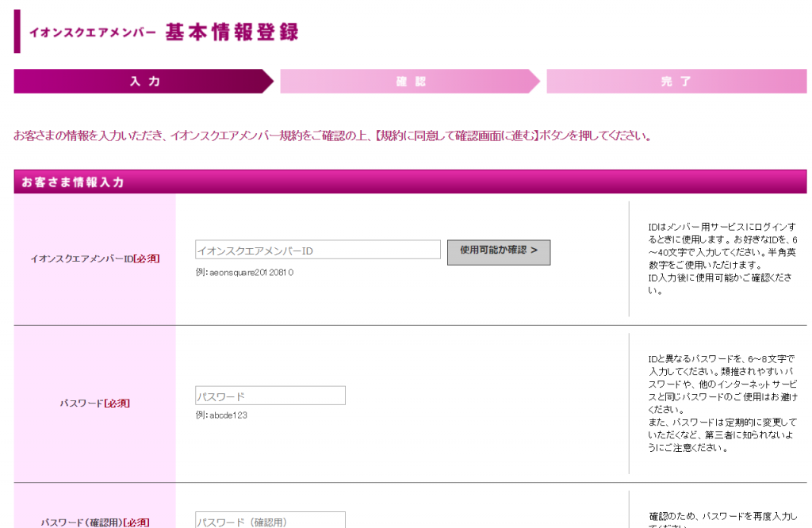Click the イオンスクエアメンバーID[必須] label
Viewport: 812px width, 528px height.
click(95, 258)
